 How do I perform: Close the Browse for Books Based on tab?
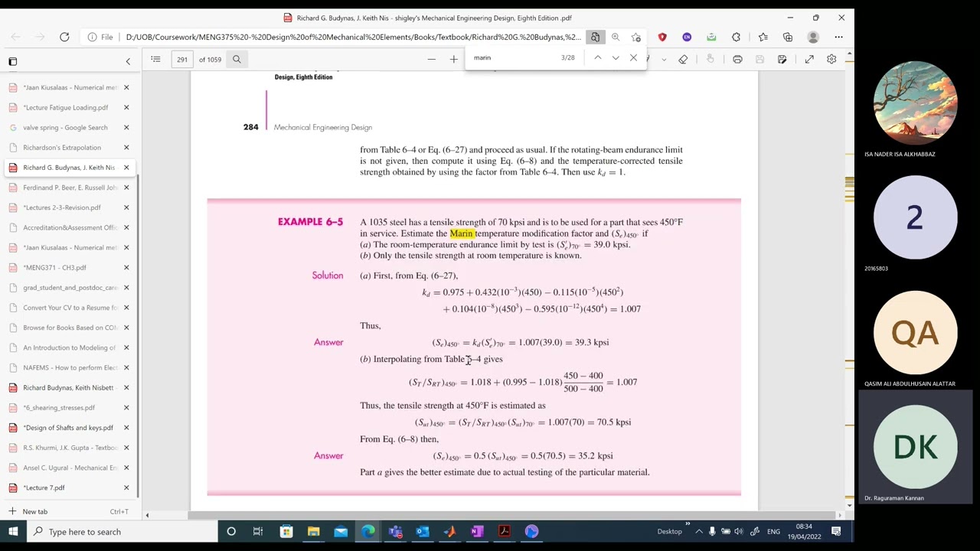coord(126,328)
